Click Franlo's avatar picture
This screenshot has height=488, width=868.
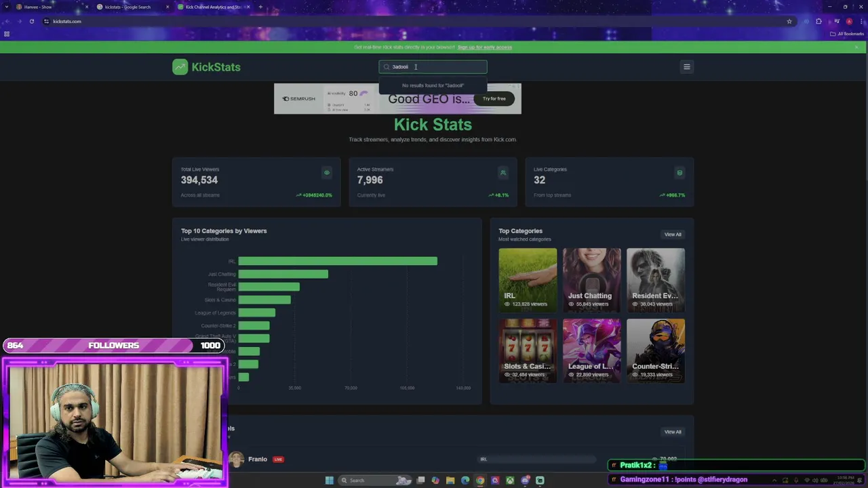[236, 460]
